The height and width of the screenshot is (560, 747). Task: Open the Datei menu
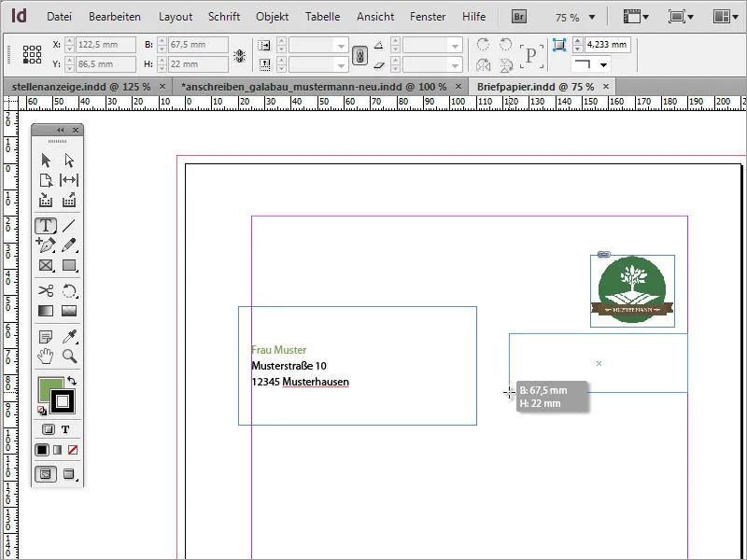click(x=59, y=17)
